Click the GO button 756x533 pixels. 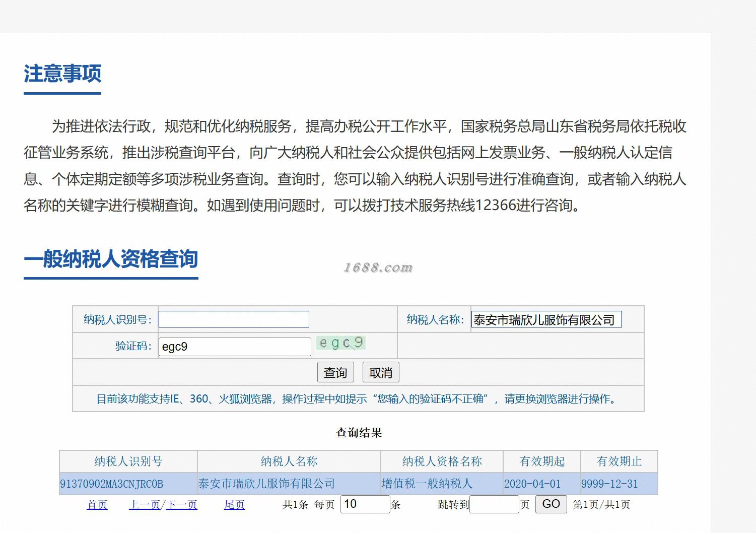[551, 504]
